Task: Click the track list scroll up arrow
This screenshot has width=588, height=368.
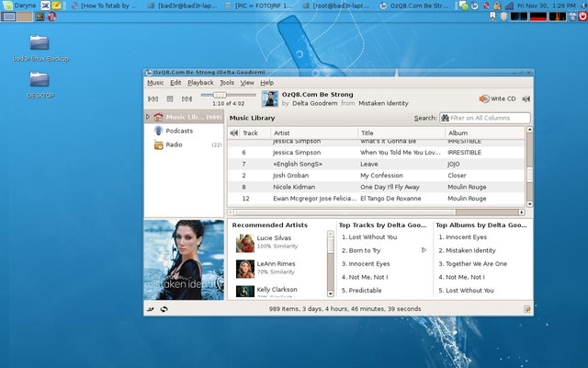Action: pos(529,130)
